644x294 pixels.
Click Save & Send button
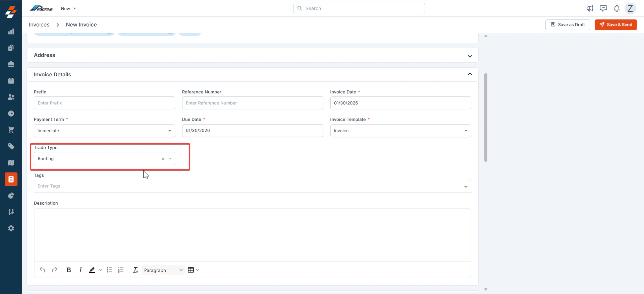click(616, 24)
